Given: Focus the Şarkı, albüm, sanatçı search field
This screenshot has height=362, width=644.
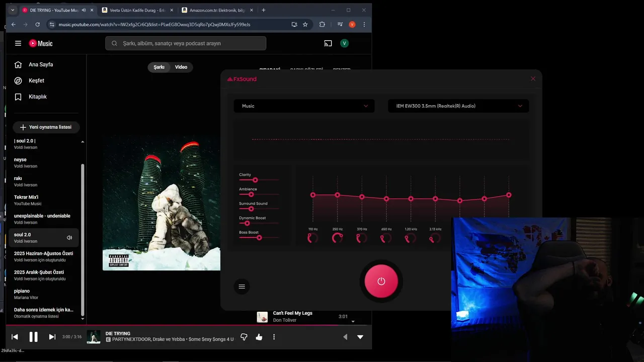Looking at the screenshot, I should coord(186,43).
